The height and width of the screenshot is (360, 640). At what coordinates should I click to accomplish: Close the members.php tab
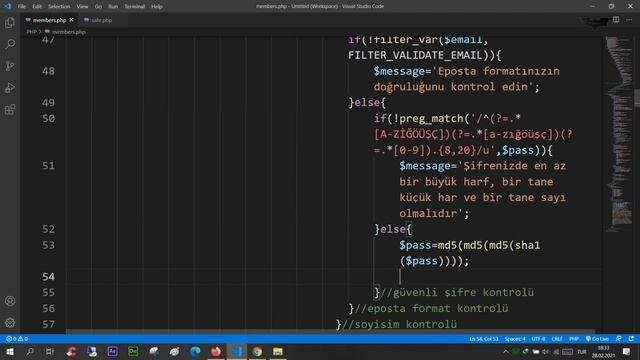tap(71, 20)
